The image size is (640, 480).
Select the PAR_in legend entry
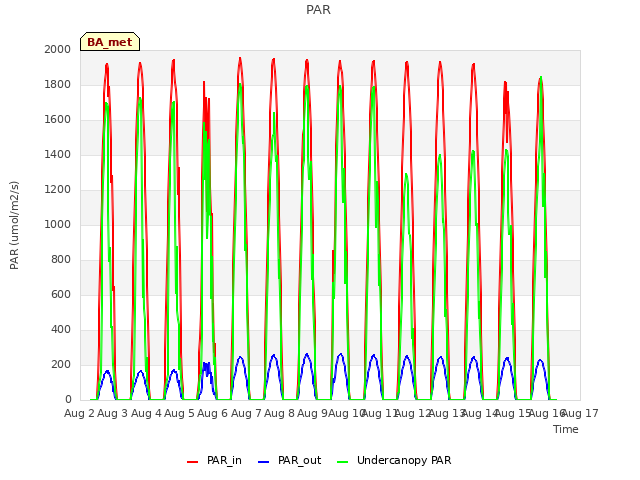click(214, 460)
